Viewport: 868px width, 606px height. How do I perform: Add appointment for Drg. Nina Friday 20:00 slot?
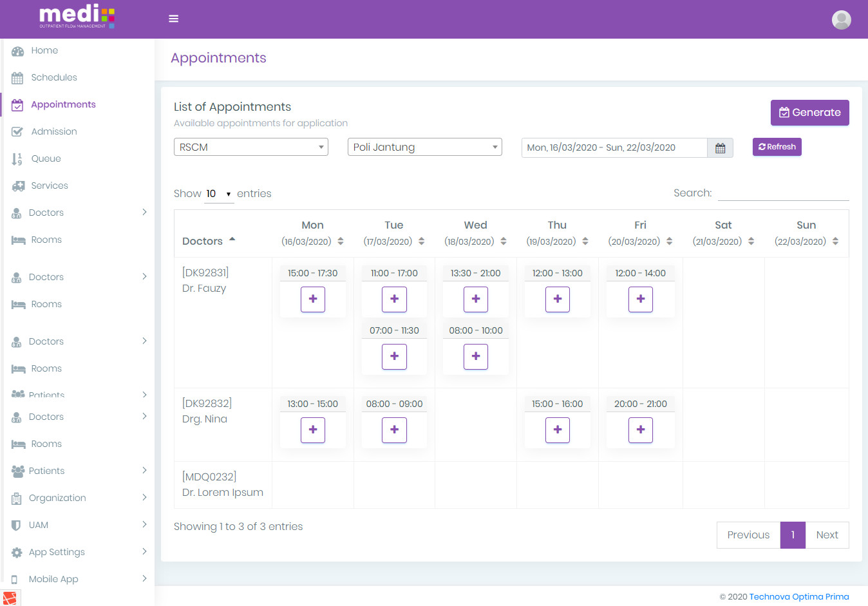640,430
